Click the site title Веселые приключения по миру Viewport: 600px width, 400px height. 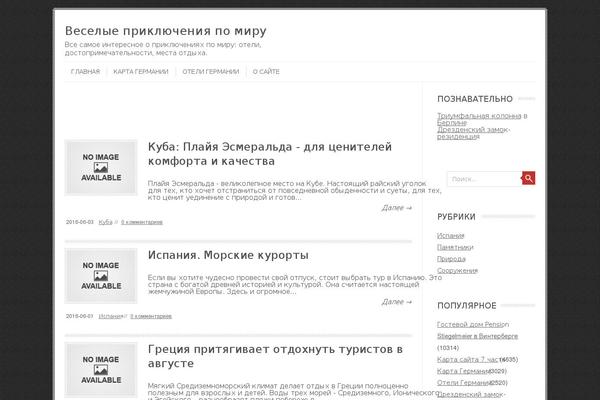point(166,31)
